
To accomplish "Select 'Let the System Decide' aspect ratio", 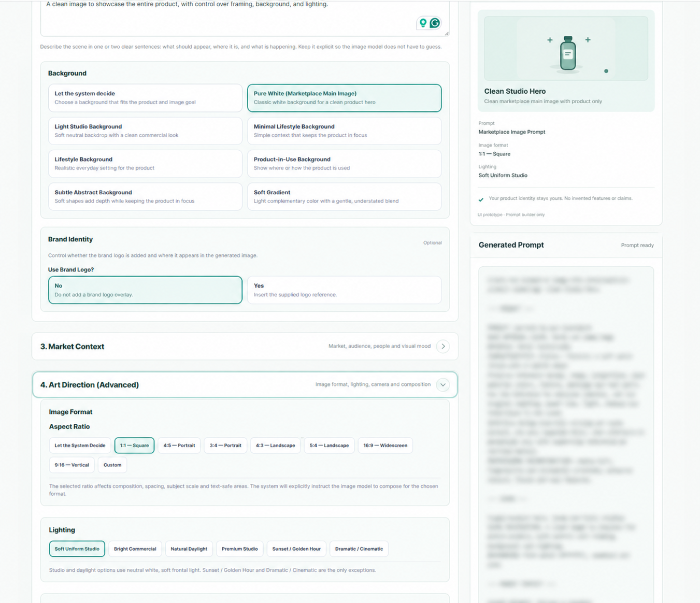I will coord(80,446).
